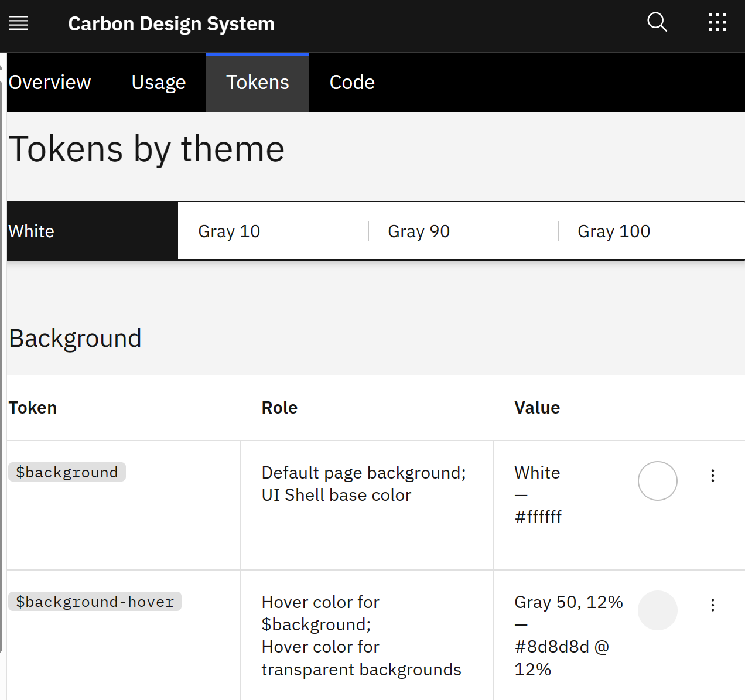Click the Carbon Design System logo text

(x=171, y=23)
